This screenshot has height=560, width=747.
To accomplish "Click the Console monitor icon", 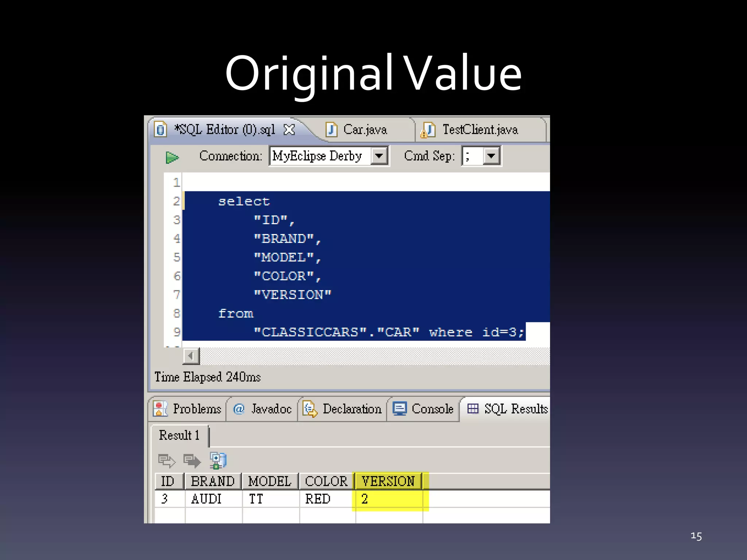I will tap(400, 409).
